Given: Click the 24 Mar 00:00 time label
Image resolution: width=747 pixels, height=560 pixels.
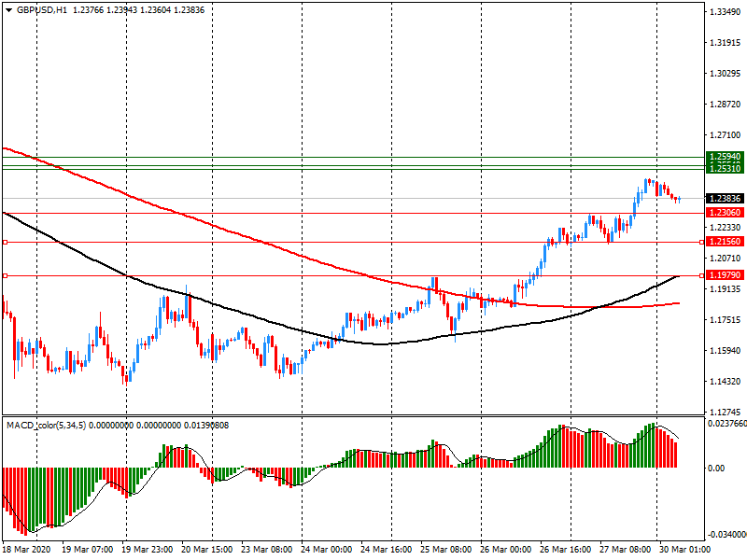Looking at the screenshot, I should click(x=327, y=550).
